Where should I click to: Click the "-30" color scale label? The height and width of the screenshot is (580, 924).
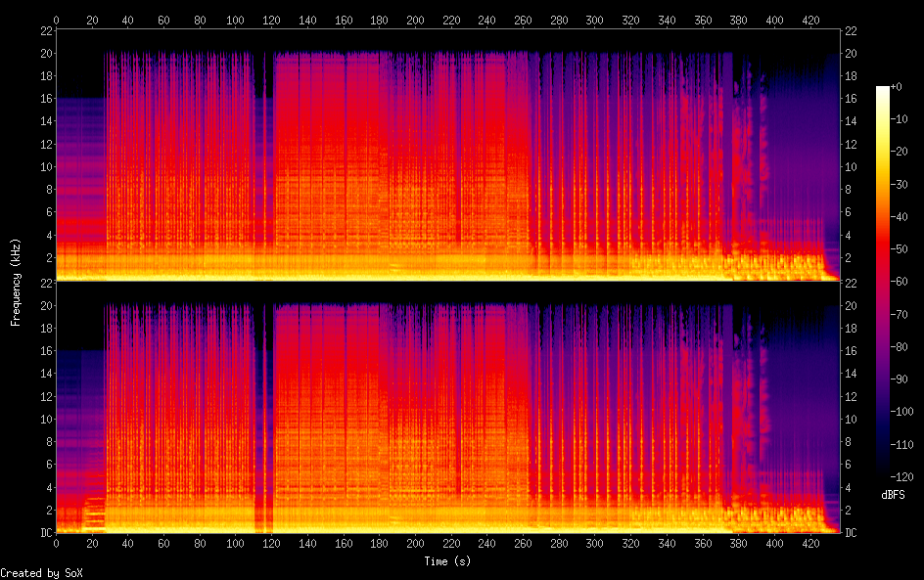[899, 184]
